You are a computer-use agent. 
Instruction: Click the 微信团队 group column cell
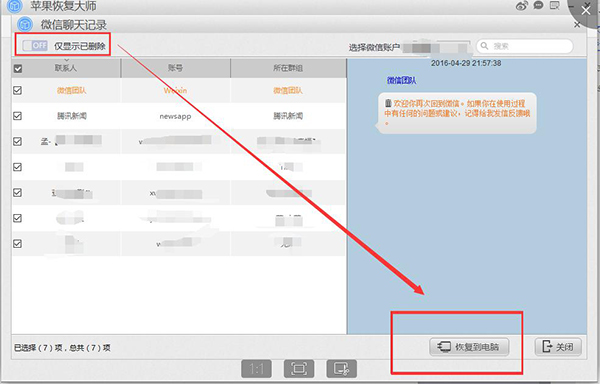tap(288, 91)
